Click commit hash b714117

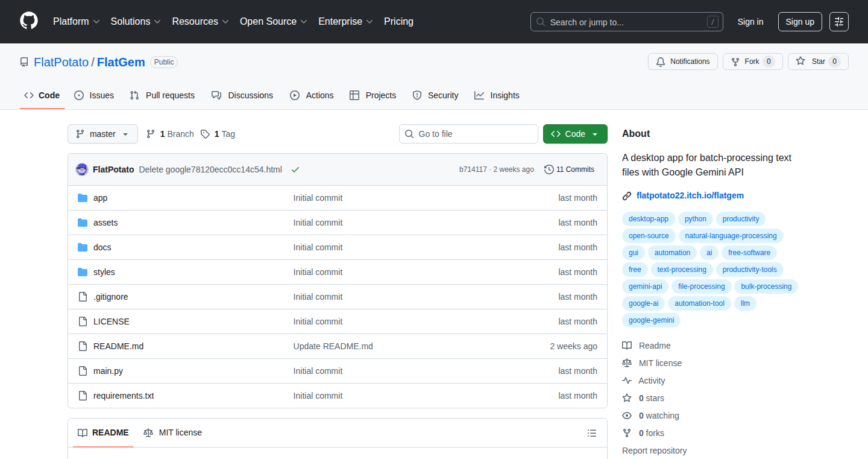click(x=473, y=169)
